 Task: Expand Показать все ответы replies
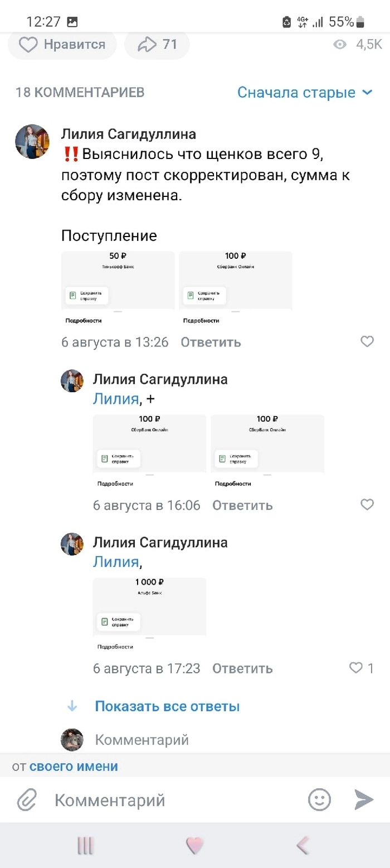[167, 706]
